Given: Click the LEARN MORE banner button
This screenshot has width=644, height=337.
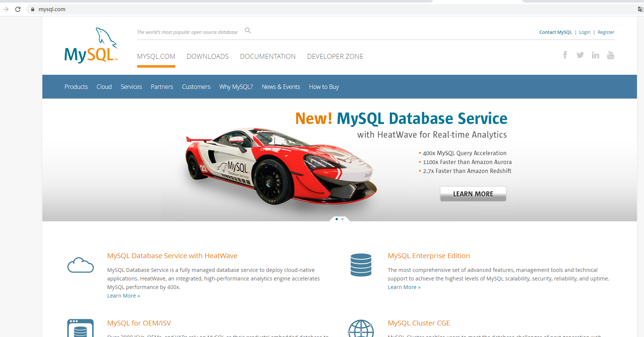Looking at the screenshot, I should 473,194.
